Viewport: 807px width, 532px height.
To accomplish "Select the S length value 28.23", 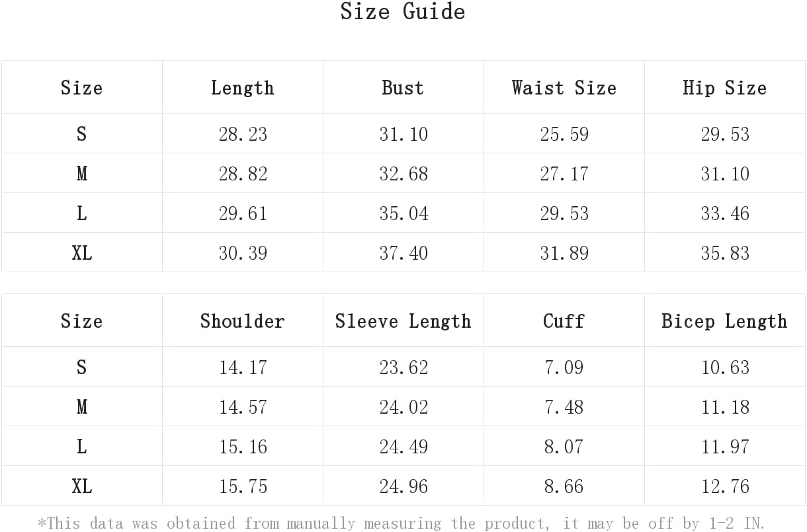I will (x=243, y=134).
